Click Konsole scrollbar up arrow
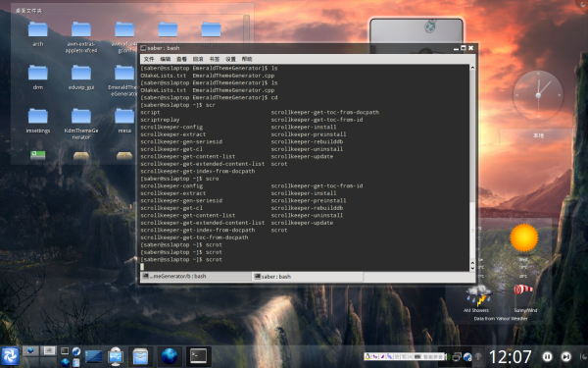The image size is (588, 368). click(472, 68)
